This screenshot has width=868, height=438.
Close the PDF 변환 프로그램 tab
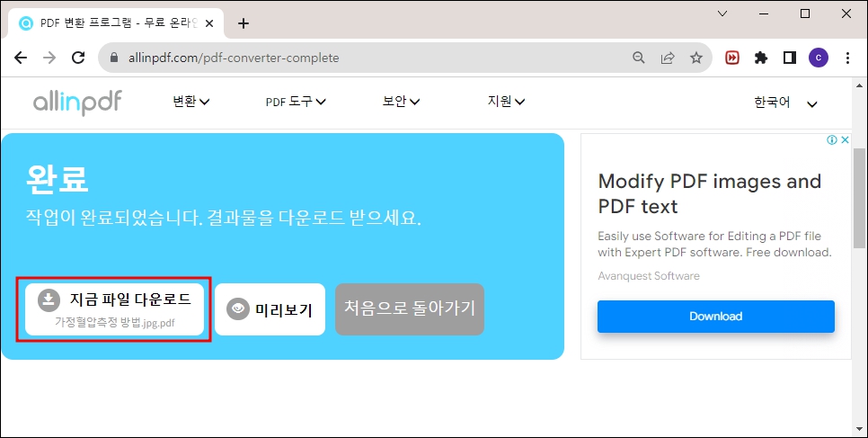click(209, 23)
